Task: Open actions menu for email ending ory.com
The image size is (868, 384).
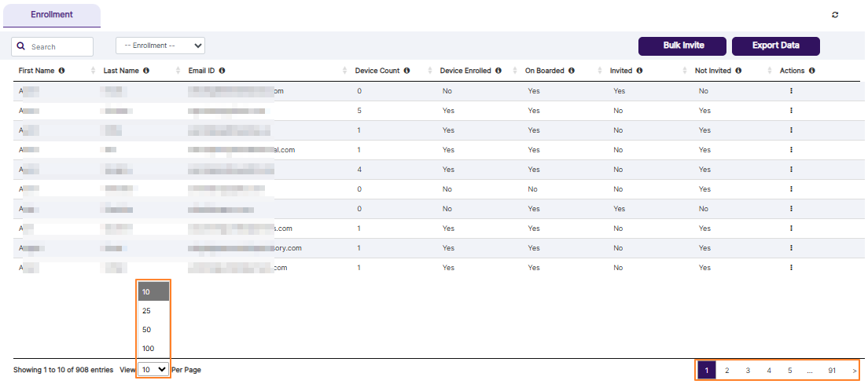Action: click(791, 247)
